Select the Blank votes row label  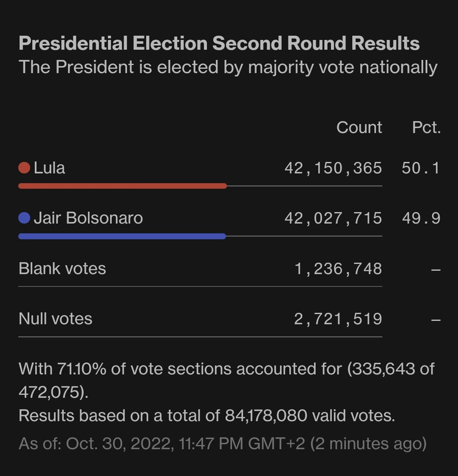coord(62,269)
